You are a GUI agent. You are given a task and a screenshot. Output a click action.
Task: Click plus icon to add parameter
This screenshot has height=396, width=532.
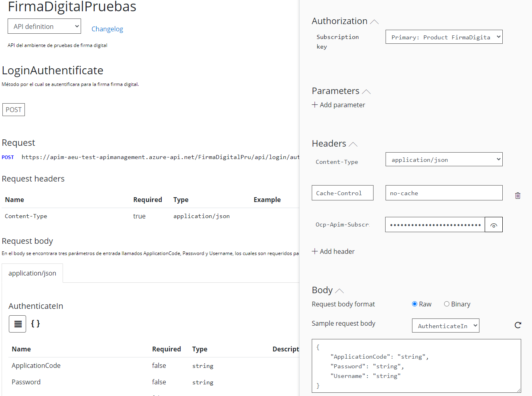click(x=315, y=105)
